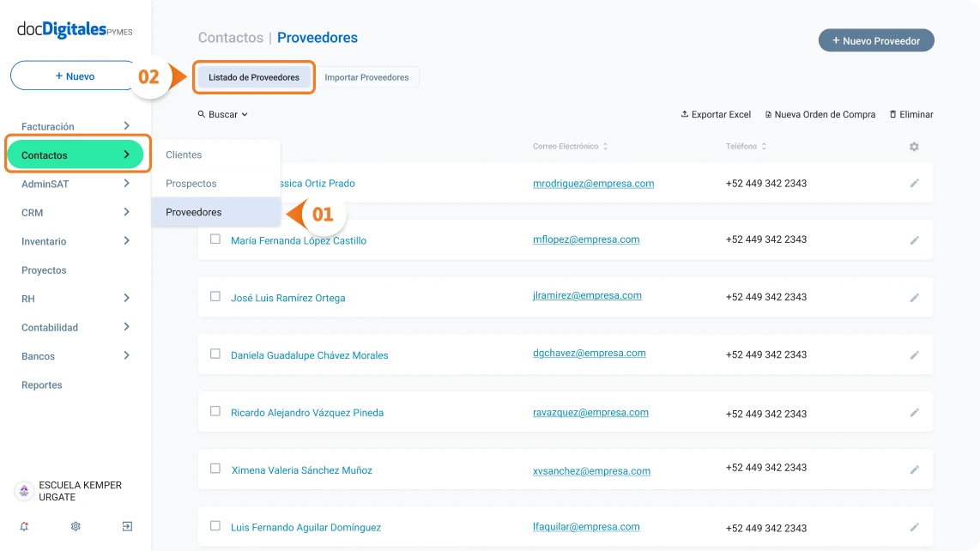Tick the Ximena Valeria Sánchez Muñoz checkbox
The height and width of the screenshot is (551, 980).
point(215,469)
